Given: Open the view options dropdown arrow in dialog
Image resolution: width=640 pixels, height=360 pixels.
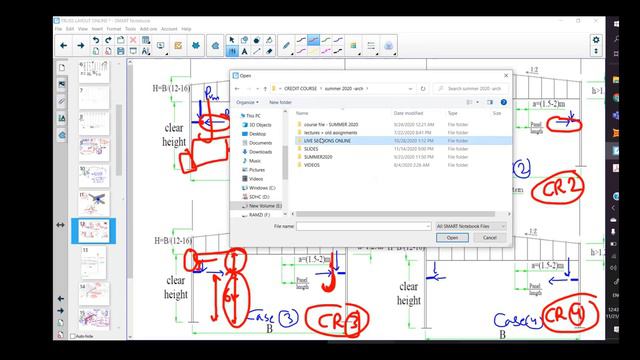Looking at the screenshot, I should coord(478,102).
